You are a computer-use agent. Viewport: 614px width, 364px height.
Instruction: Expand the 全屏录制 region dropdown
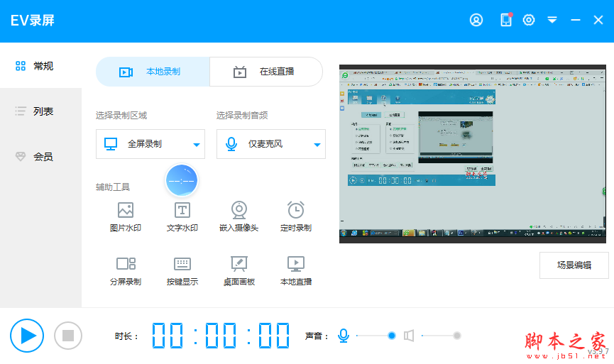[x=150, y=144]
